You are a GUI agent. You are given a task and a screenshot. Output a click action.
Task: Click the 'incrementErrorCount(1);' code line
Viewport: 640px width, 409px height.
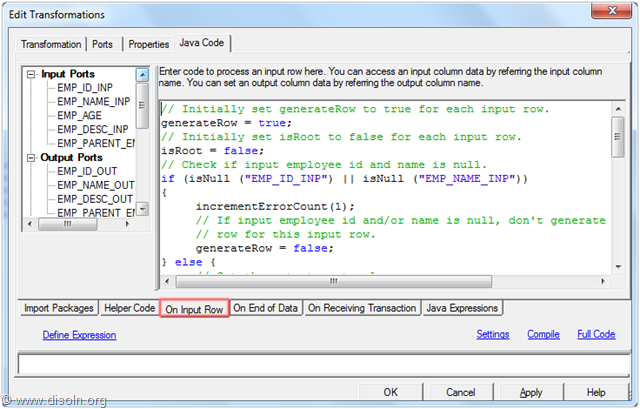(x=275, y=206)
